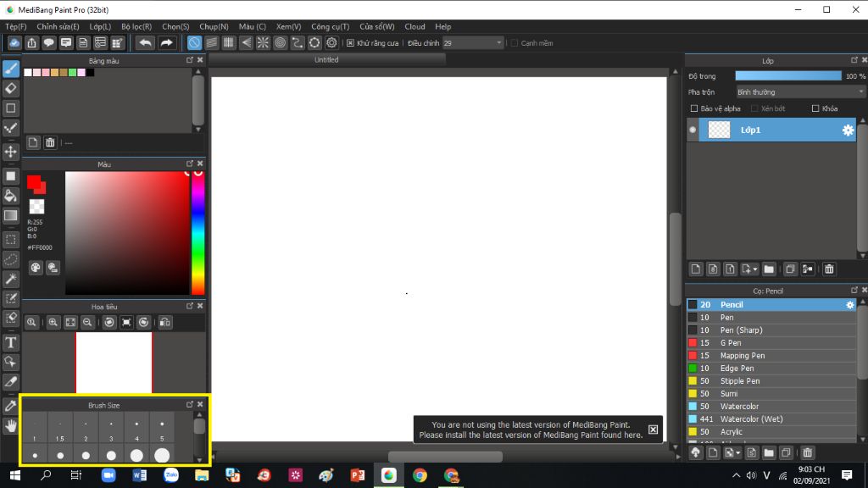The width and height of the screenshot is (868, 488).
Task: Pick the Magic Wand tool
Action: [x=11, y=280]
